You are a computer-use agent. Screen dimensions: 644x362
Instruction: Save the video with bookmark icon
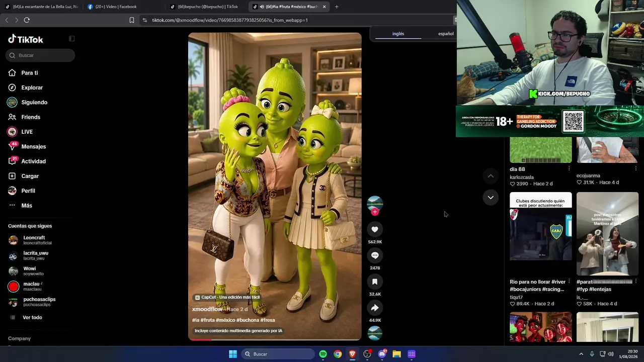[x=375, y=282]
